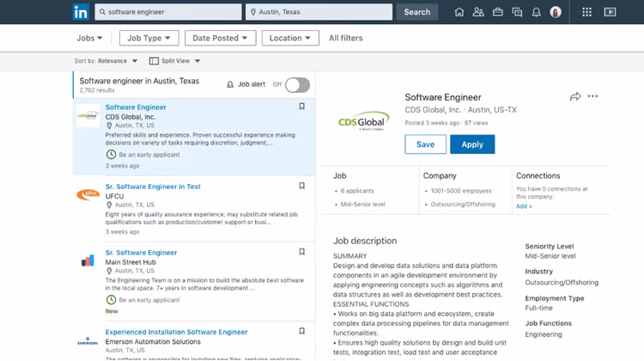Open Sr. Software Engineer Main Street Hub listing
644x361 pixels.
tap(141, 253)
